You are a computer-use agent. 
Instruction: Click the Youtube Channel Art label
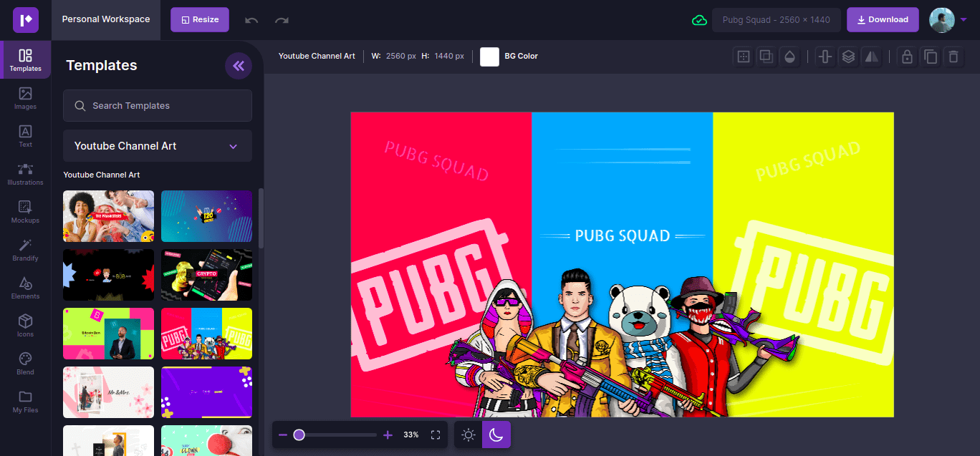(317, 56)
